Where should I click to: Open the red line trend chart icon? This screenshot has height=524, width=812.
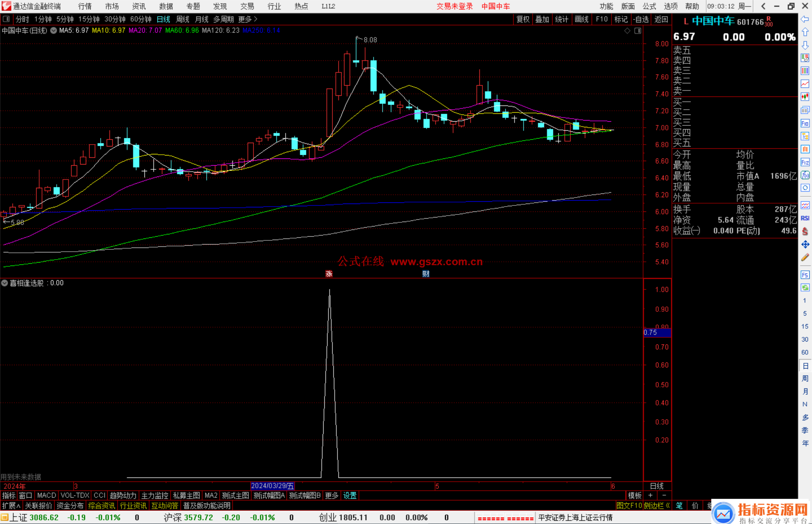[x=805, y=84]
